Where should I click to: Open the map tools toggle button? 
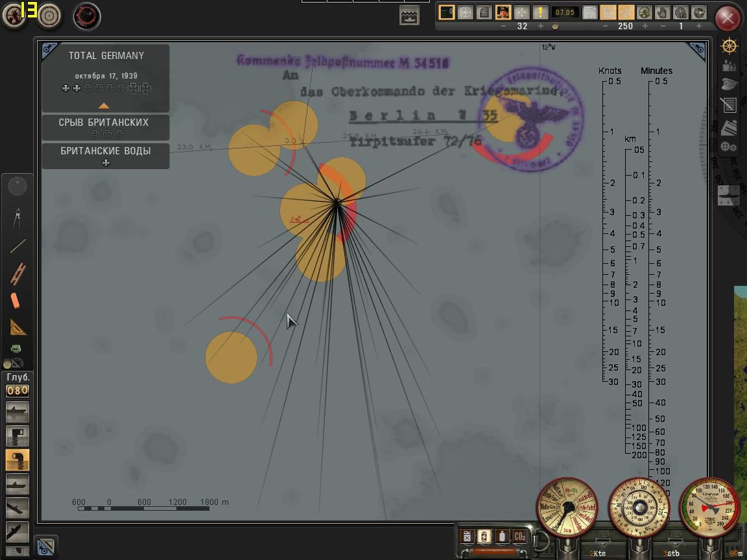click(46, 546)
